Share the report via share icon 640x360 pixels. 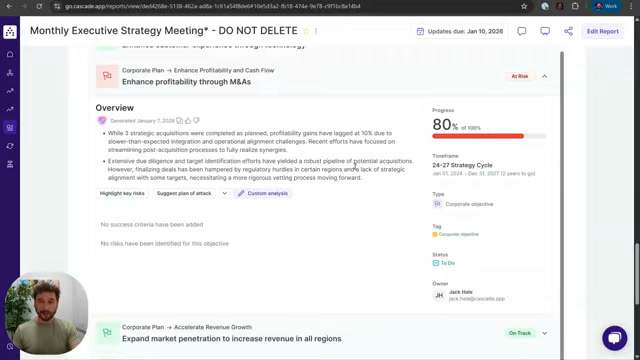point(568,31)
